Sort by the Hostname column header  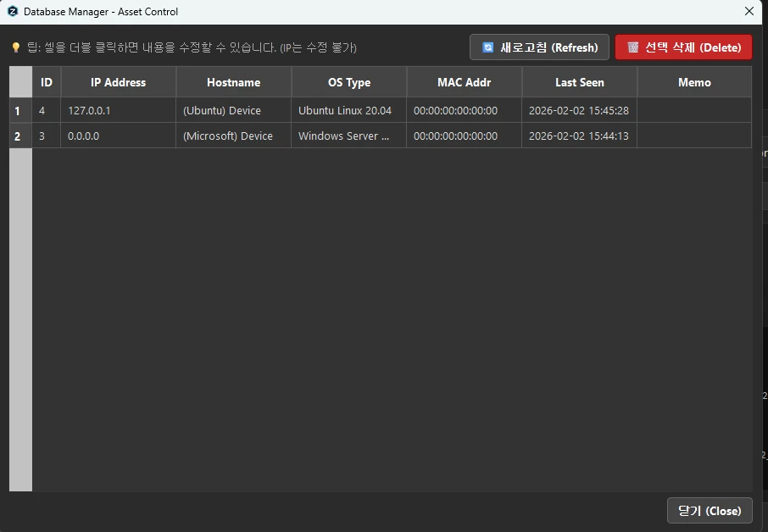click(234, 82)
